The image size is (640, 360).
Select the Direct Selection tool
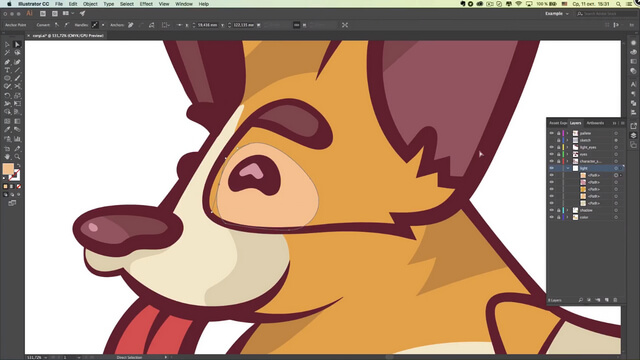(17, 44)
